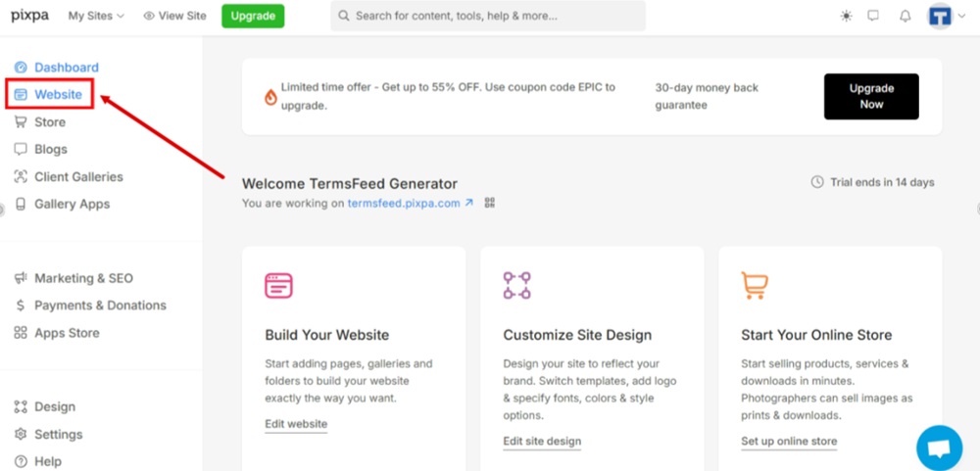Screen dimensions: 980x471
Task: Click the QR code icon
Action: pyautogui.click(x=489, y=203)
